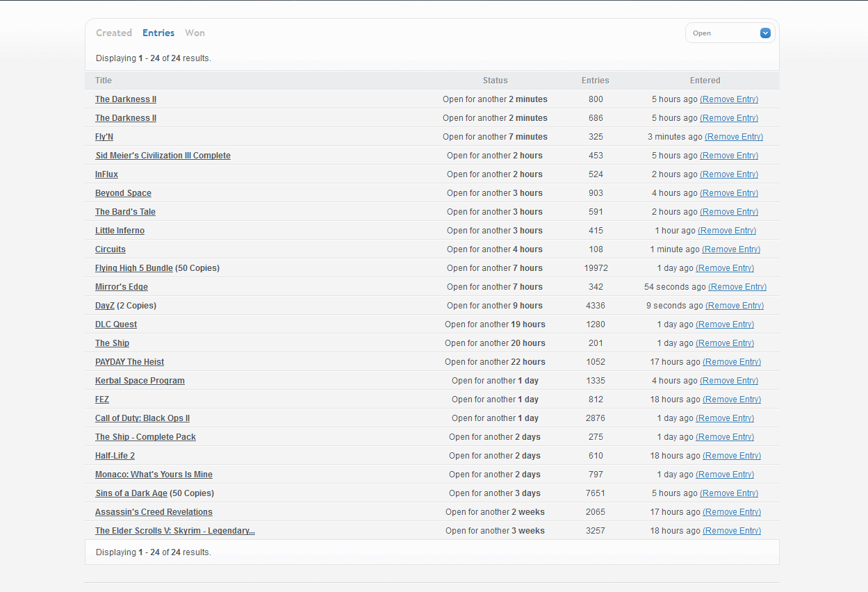This screenshot has width=868, height=592.
Task: Open Call of Duty: Black Ops II
Action: 142,418
